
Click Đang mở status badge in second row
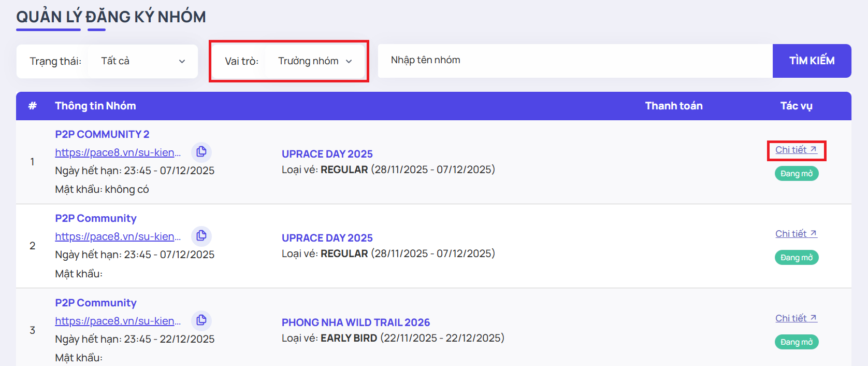pos(796,258)
